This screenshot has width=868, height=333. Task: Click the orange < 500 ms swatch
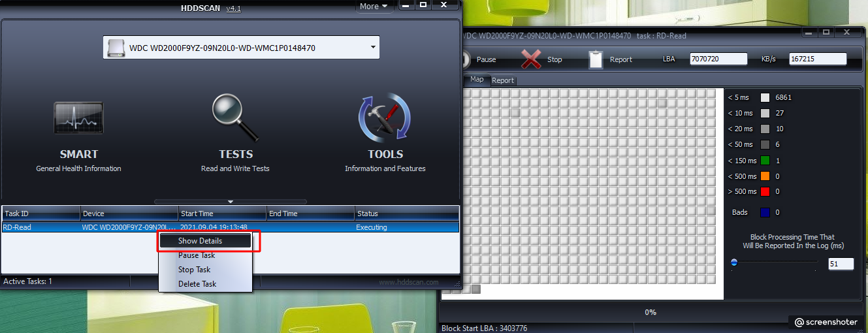[765, 176]
